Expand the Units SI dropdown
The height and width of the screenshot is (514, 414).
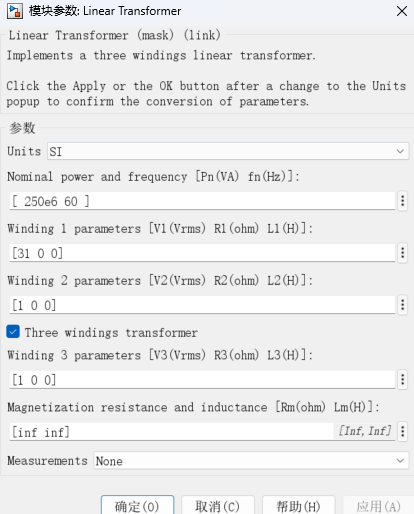228,151
